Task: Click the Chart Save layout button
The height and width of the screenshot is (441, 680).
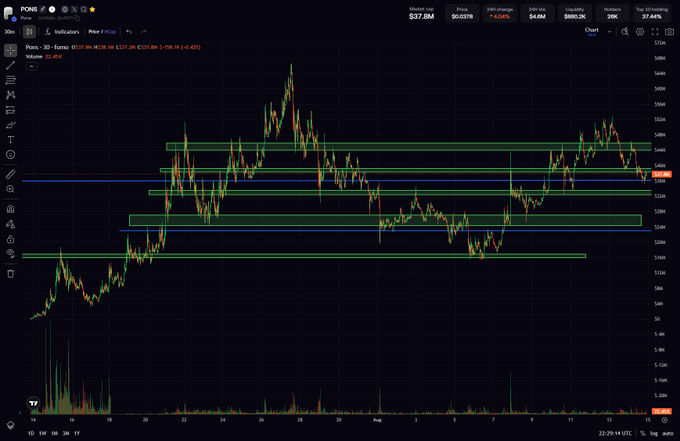Action: click(592, 32)
